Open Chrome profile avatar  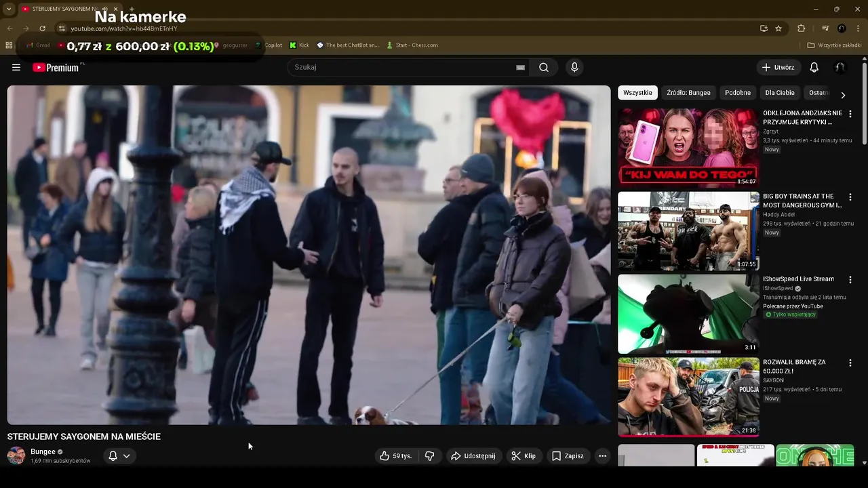click(842, 28)
